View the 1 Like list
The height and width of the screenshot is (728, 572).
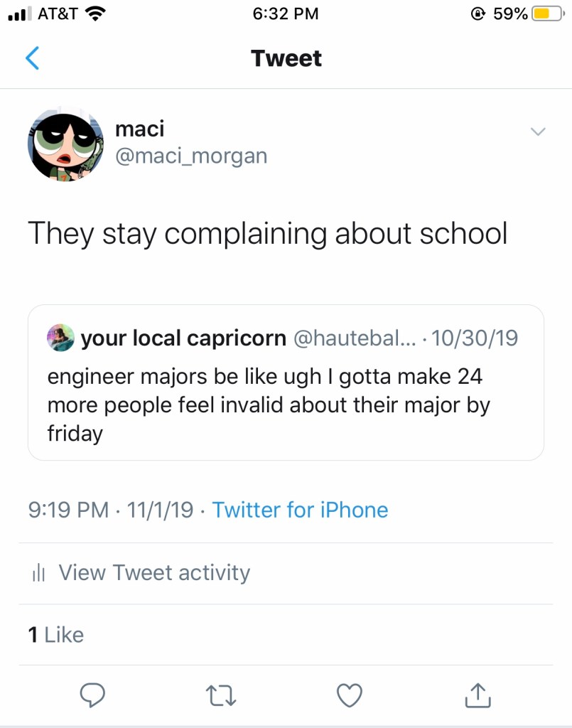pyautogui.click(x=56, y=634)
